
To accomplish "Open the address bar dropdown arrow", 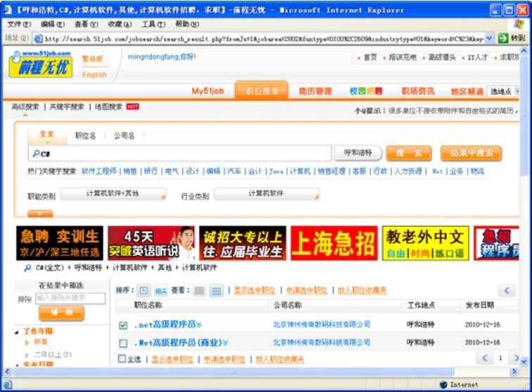I will pos(490,38).
